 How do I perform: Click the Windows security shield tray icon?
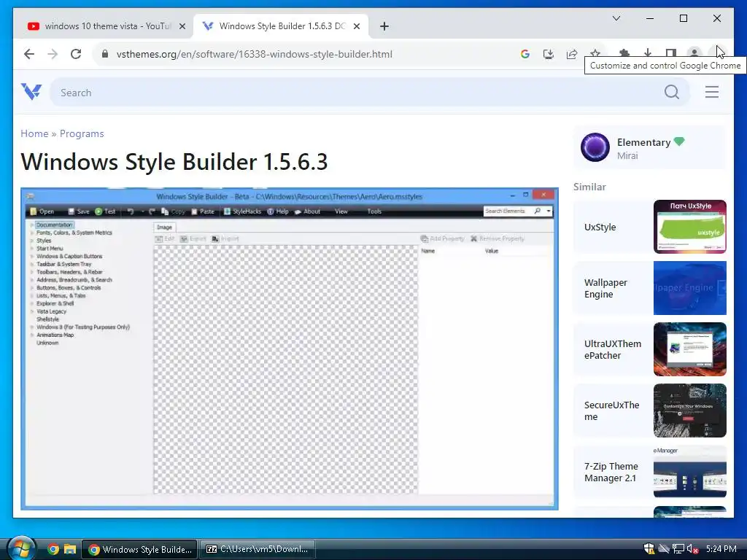click(649, 548)
